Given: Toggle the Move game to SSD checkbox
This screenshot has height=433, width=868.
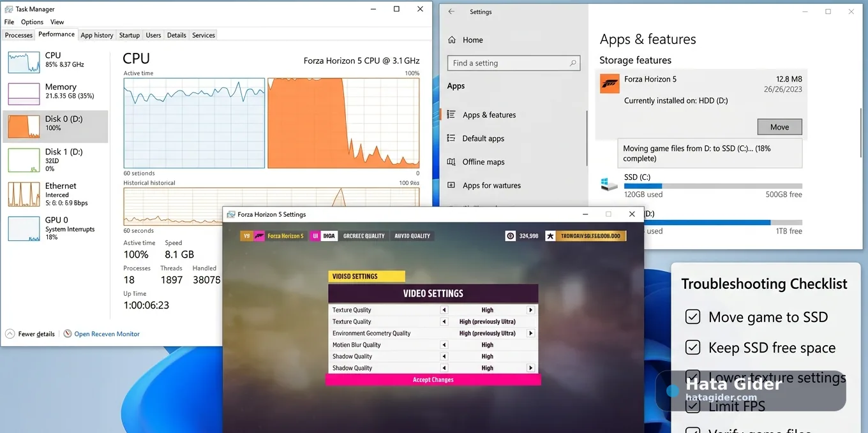Looking at the screenshot, I should coord(692,317).
